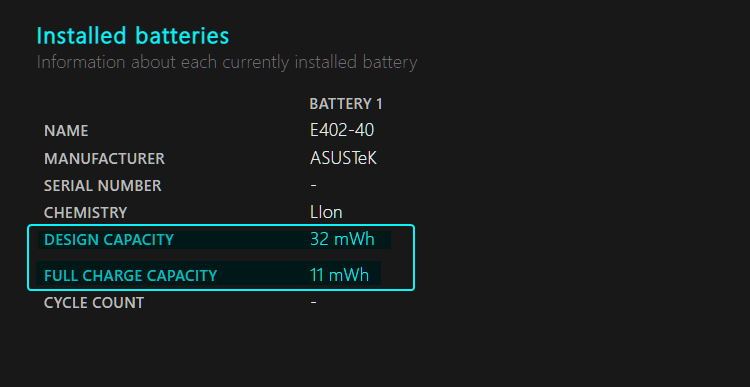Select the subtitle about currently installed battery
The width and height of the screenshot is (750, 387).
coord(227,63)
